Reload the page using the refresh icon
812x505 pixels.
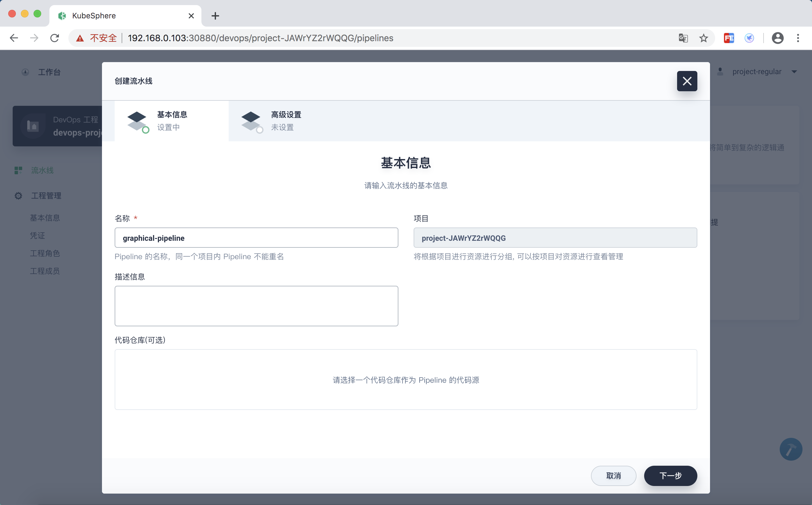click(x=55, y=38)
